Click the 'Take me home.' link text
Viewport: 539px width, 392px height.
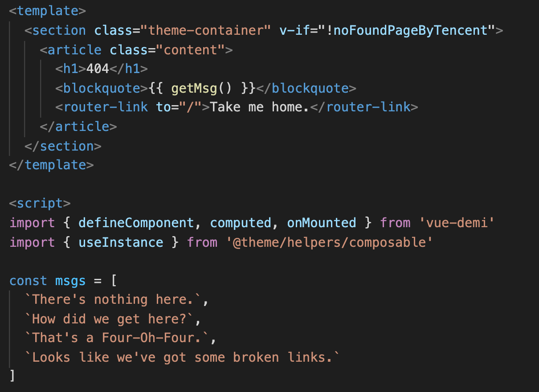(260, 107)
